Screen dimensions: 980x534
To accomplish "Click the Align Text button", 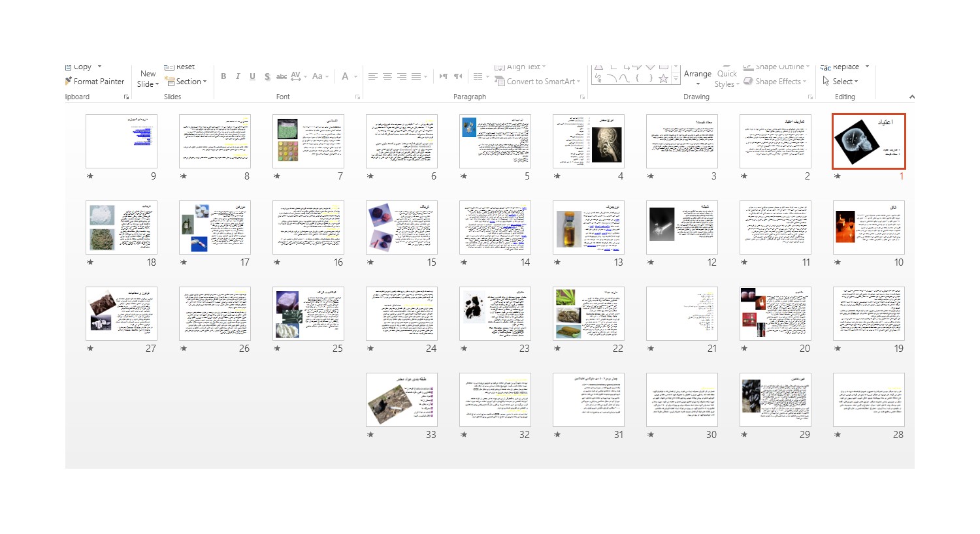I will tap(520, 67).
